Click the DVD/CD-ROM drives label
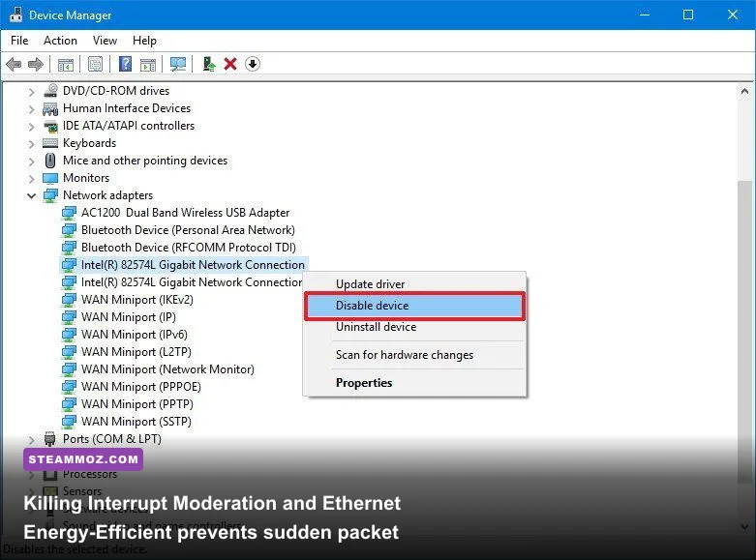The width and height of the screenshot is (756, 560). pyautogui.click(x=116, y=91)
